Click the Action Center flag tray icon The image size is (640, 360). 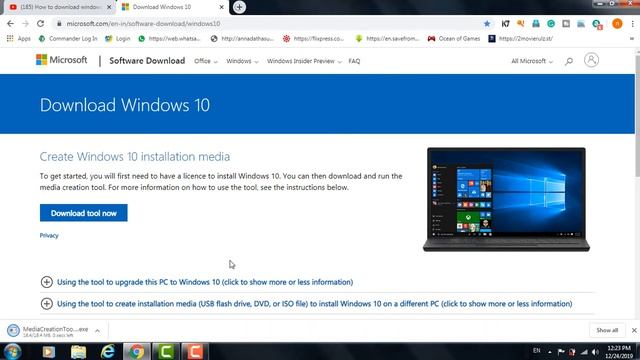[x=561, y=352]
